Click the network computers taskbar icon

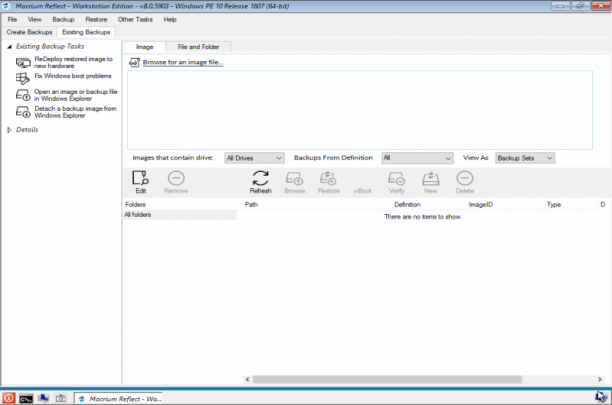(x=43, y=398)
